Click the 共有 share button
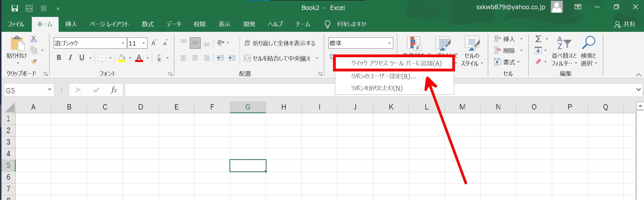Viewport: 644px width, 200px height. coord(625,24)
